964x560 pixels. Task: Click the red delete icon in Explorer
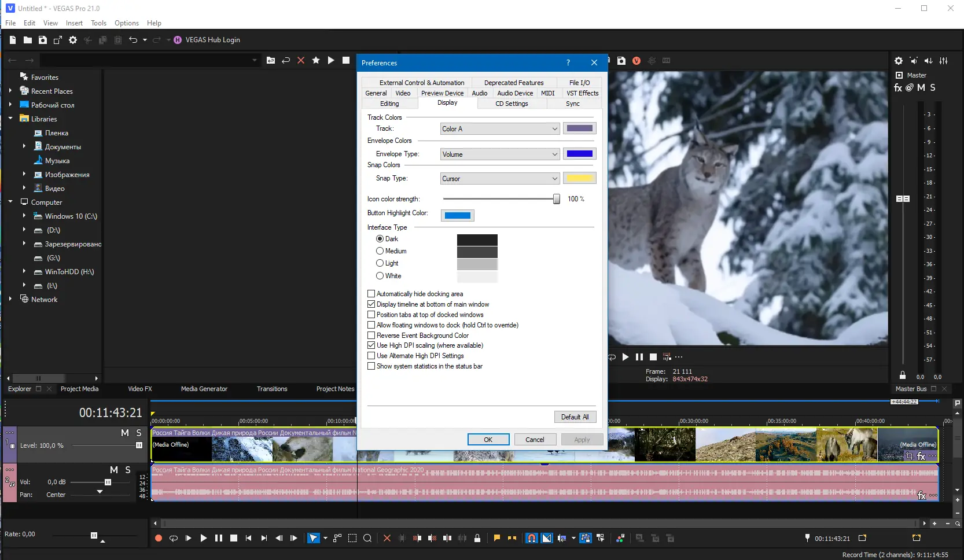(x=301, y=60)
